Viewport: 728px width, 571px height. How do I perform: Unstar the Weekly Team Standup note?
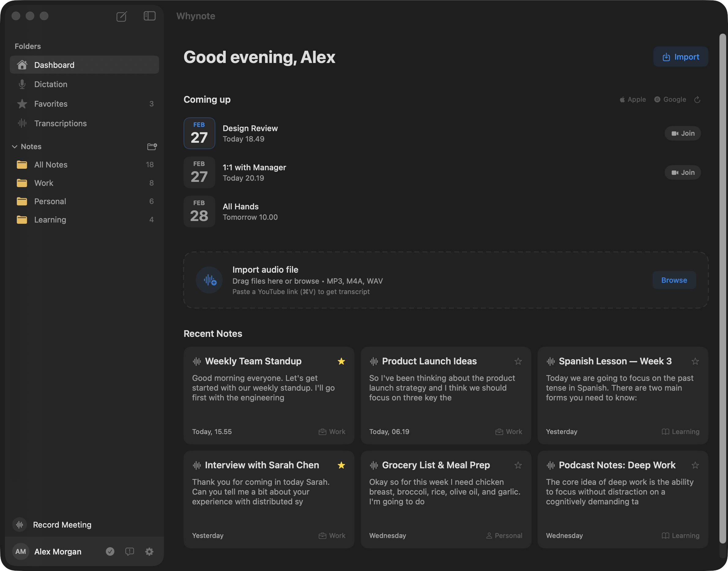click(342, 361)
